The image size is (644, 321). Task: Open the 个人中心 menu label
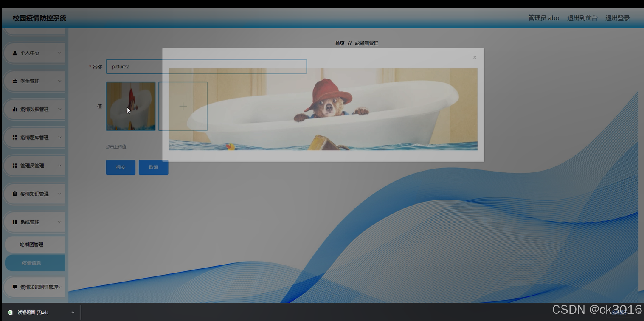[x=30, y=53]
